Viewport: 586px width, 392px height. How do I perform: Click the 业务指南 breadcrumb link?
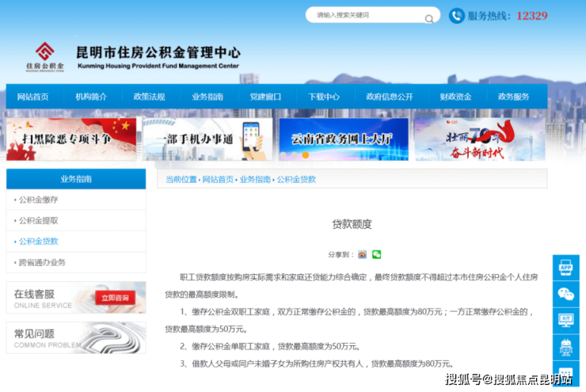(255, 180)
